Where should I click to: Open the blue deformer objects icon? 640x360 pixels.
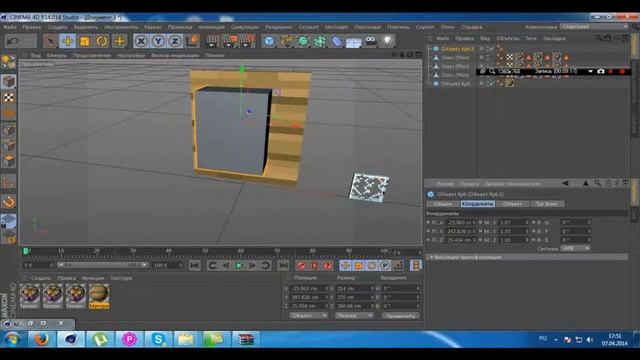pyautogui.click(x=337, y=41)
